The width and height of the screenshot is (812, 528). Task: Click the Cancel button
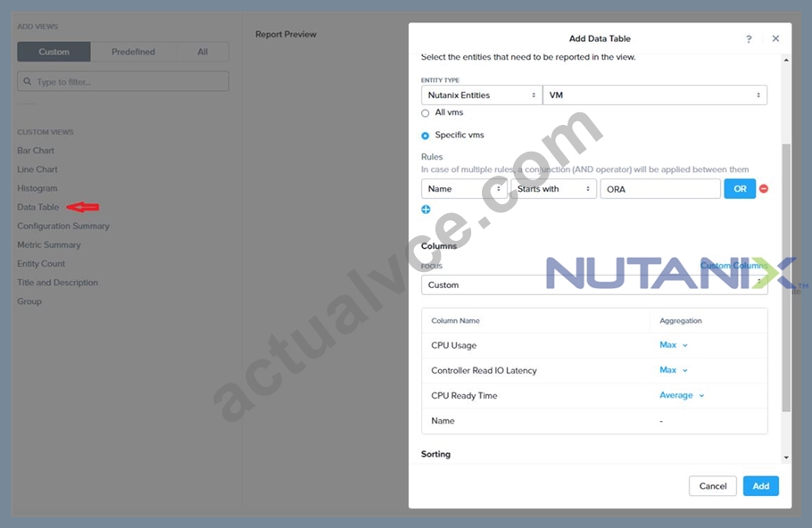coord(713,486)
